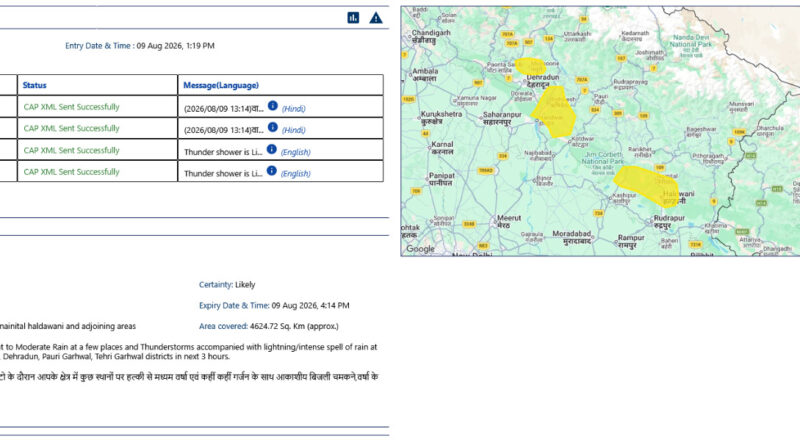800x445 pixels.
Task: Click the Area covered label
Action: pyautogui.click(x=223, y=326)
